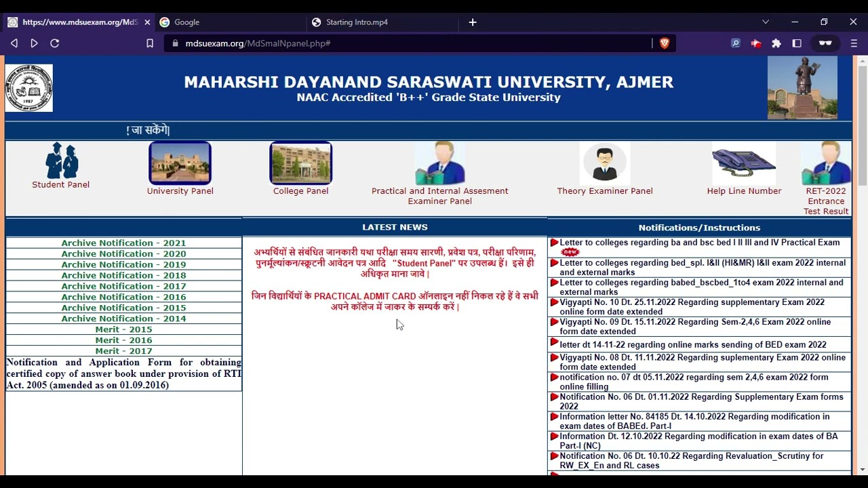Open letter regarding ba and bsc bed Practical Exam
868x488 pixels.
(699, 243)
